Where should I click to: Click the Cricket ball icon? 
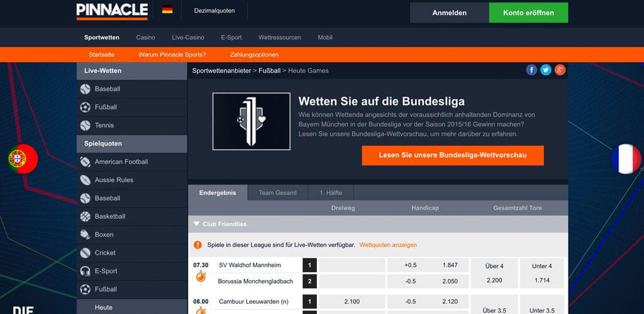tap(85, 253)
